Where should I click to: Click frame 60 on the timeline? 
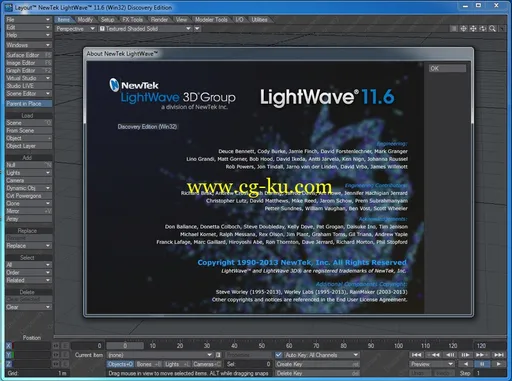coord(289,346)
